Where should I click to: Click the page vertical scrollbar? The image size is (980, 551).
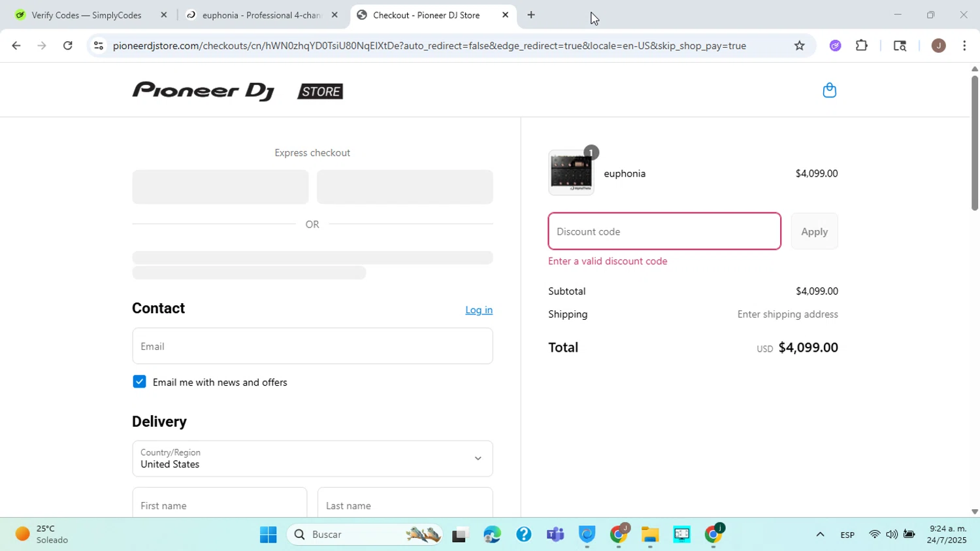tap(974, 144)
